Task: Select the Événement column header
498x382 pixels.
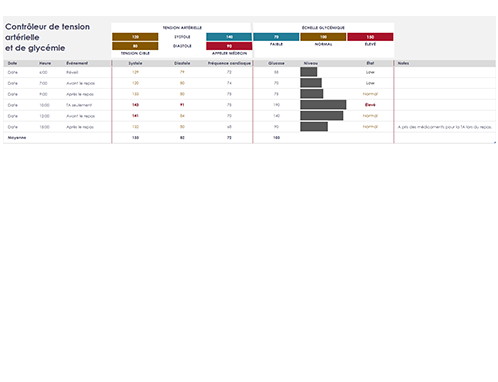Action: coord(77,63)
